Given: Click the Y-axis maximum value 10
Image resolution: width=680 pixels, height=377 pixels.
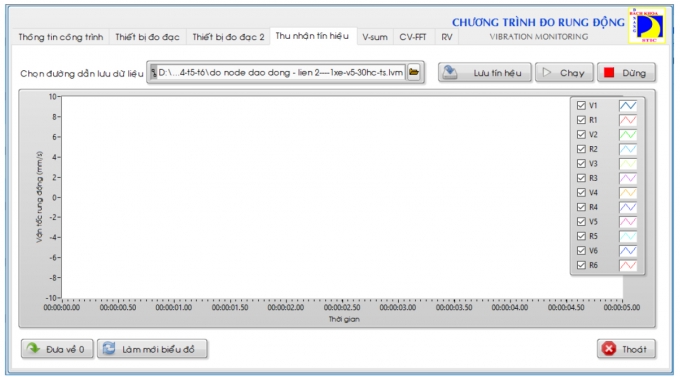Looking at the screenshot, I should click(52, 96).
